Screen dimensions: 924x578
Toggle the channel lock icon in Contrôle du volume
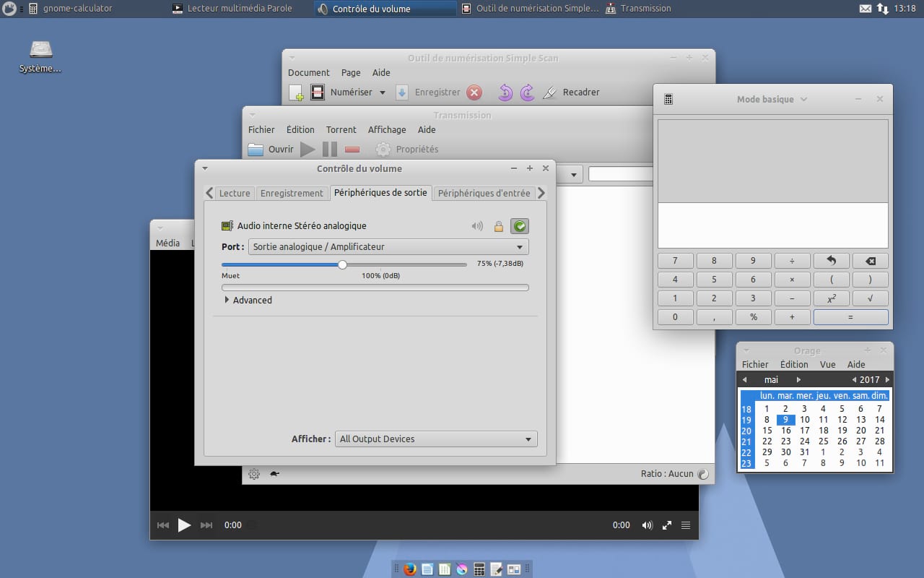(498, 226)
